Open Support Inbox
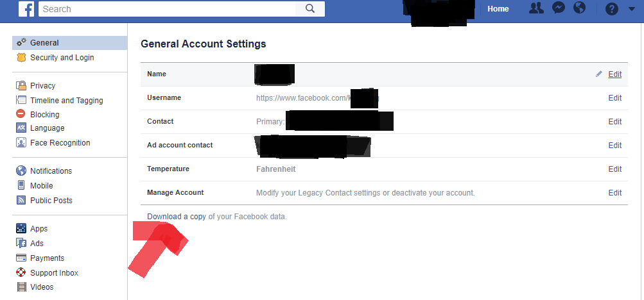 click(54, 273)
